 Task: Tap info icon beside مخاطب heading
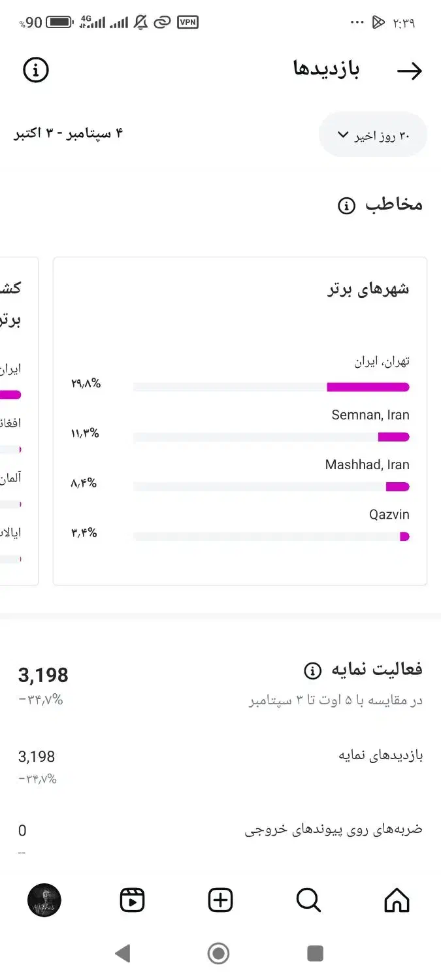click(x=346, y=206)
